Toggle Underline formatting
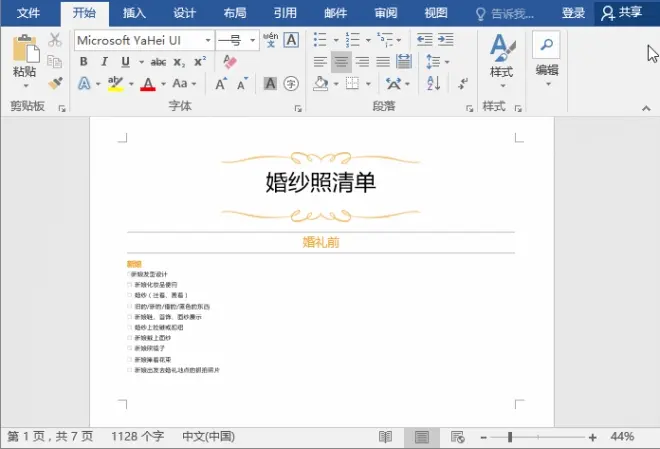 tap(125, 62)
